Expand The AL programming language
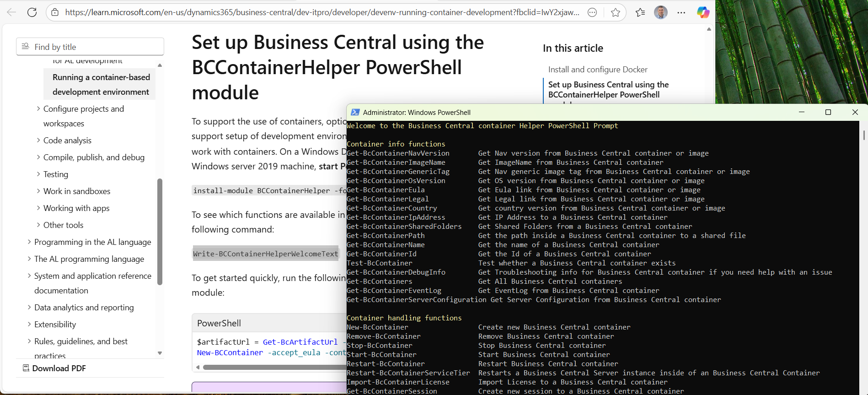Screen dimensions: 868x395 29,259
